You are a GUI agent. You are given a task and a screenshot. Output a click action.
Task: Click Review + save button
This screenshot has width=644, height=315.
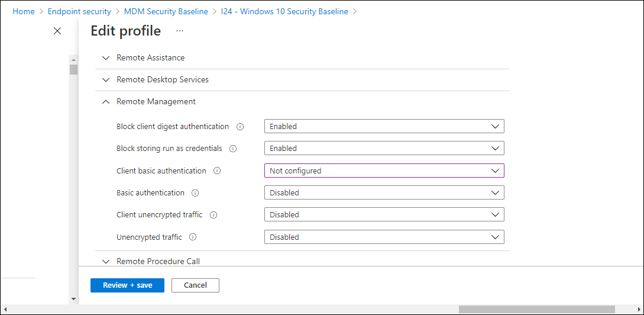point(127,285)
